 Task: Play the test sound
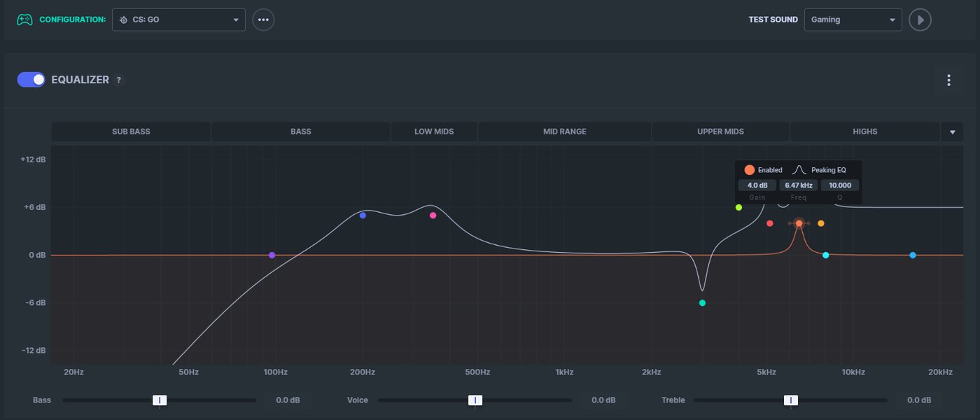(920, 20)
